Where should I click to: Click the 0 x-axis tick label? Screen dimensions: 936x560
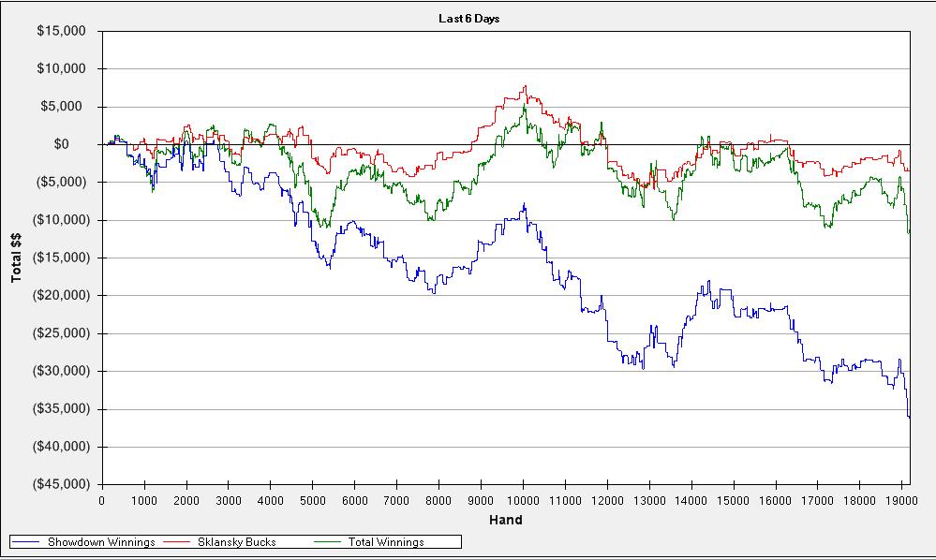coord(102,500)
